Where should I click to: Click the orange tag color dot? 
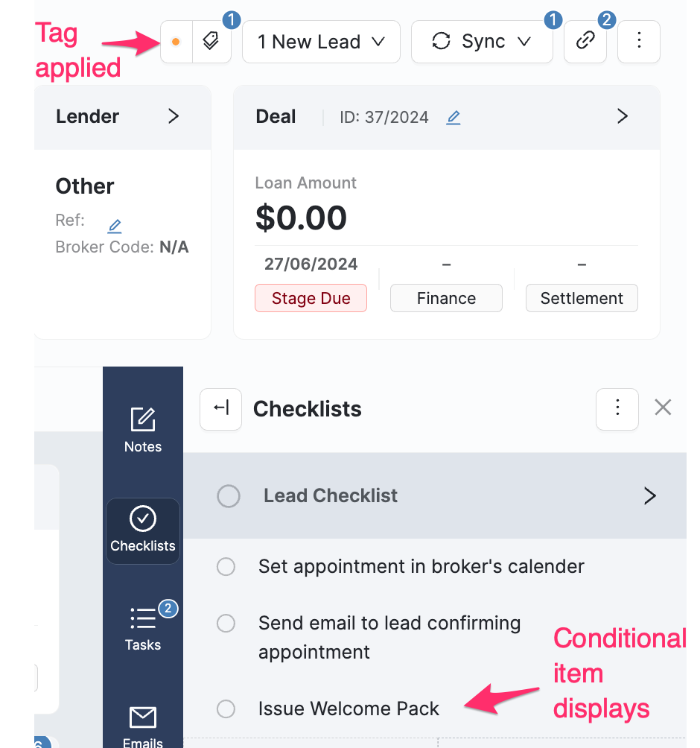click(176, 42)
